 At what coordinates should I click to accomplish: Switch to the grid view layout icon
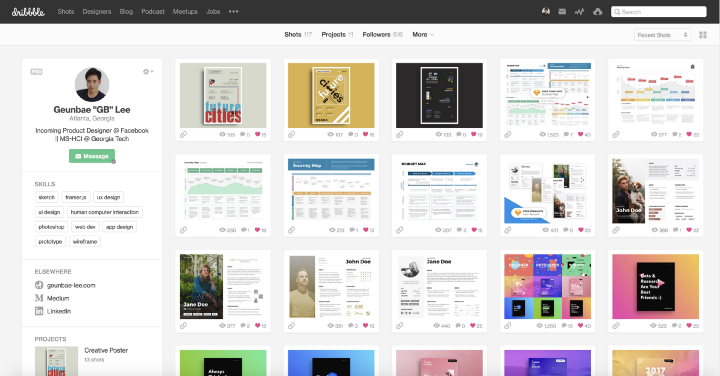703,35
